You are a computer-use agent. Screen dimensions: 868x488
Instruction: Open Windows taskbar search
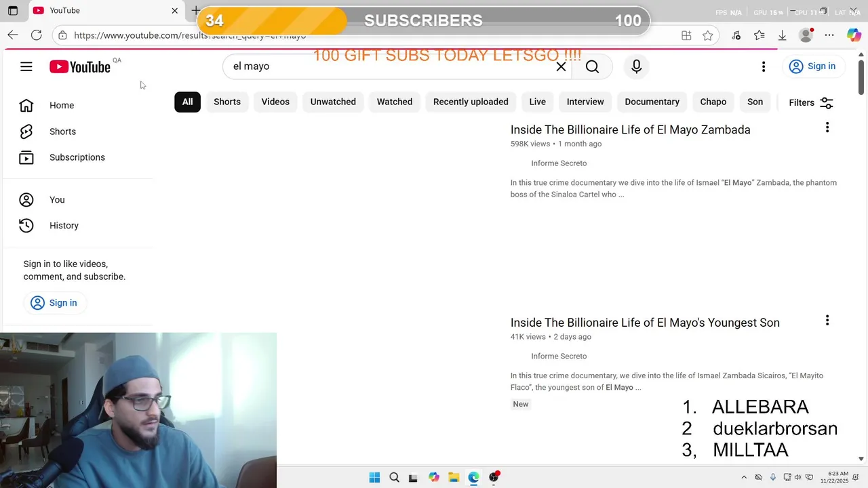click(394, 478)
